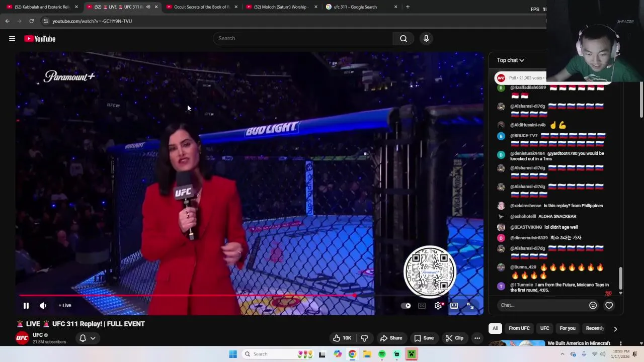Switch to theater mode
The image size is (644, 362).
tap(454, 305)
